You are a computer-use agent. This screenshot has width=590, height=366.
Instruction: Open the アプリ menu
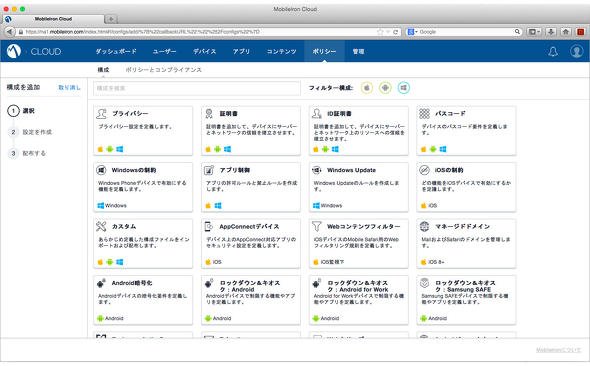[x=241, y=52]
